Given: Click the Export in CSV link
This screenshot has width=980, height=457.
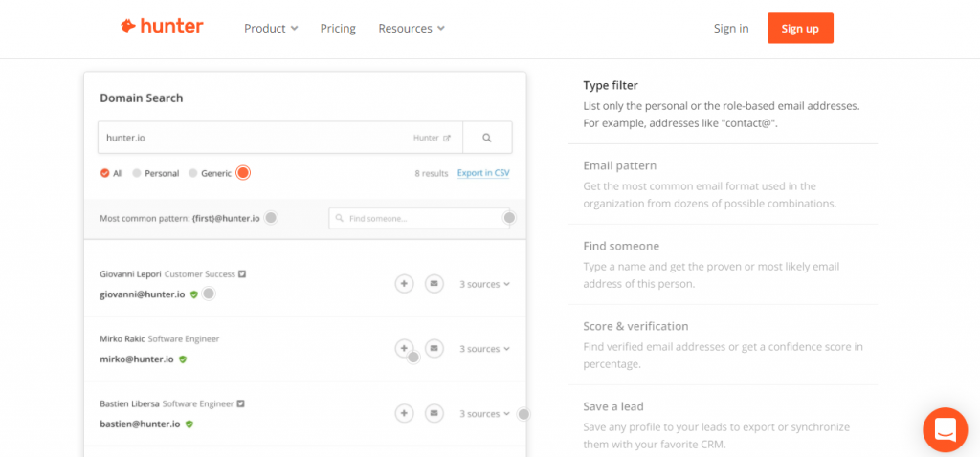Looking at the screenshot, I should (x=483, y=173).
